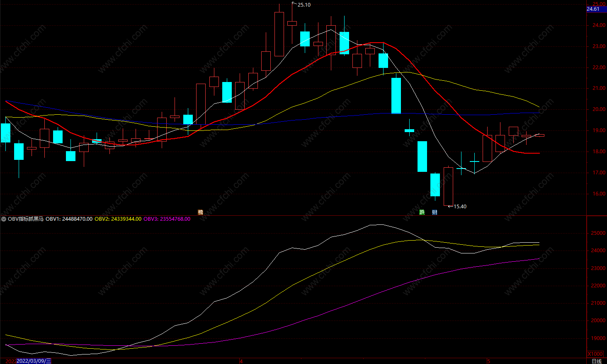Click month 4 timeline marker
This screenshot has width=607, height=364.
click(241, 361)
